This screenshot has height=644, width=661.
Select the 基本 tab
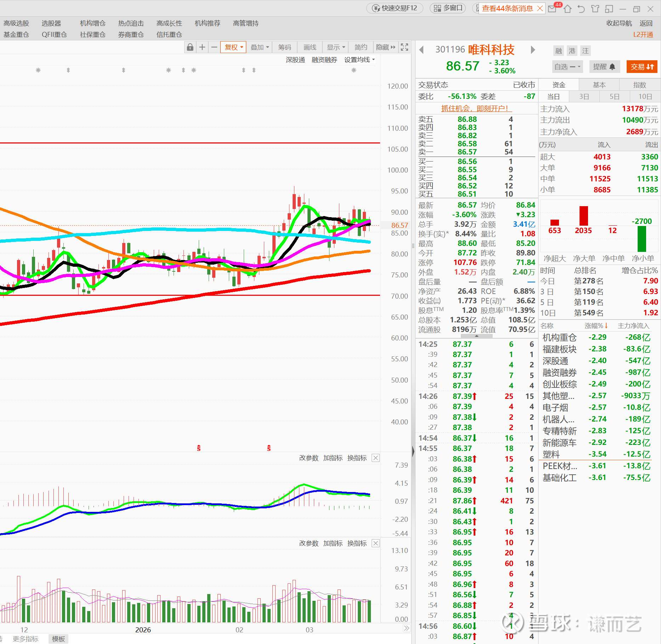pyautogui.click(x=599, y=85)
